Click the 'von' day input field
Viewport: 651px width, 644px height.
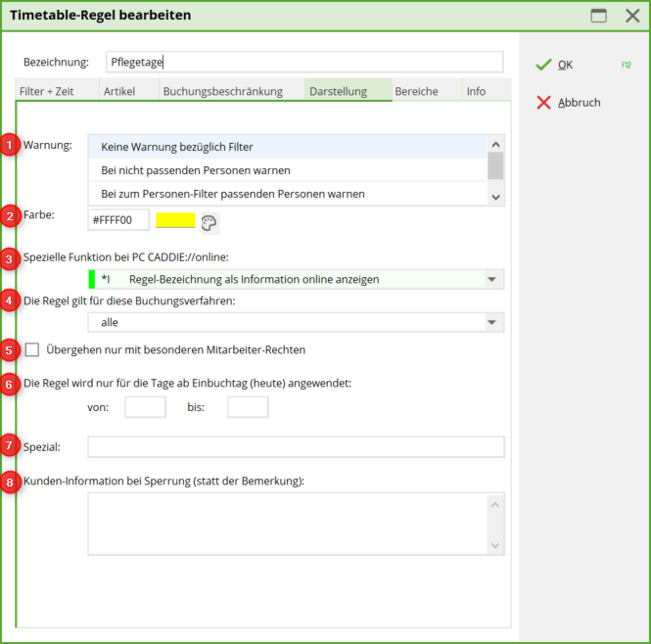pyautogui.click(x=145, y=407)
